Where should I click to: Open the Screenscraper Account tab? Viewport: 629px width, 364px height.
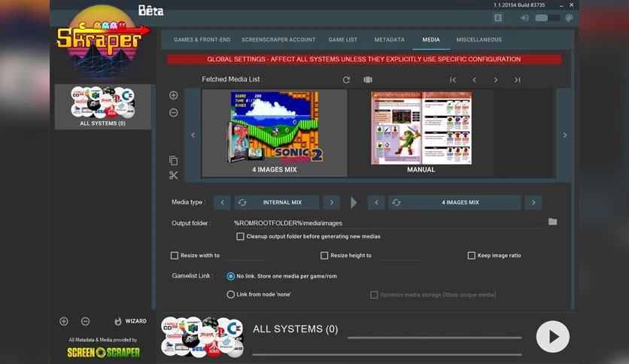[x=278, y=40]
